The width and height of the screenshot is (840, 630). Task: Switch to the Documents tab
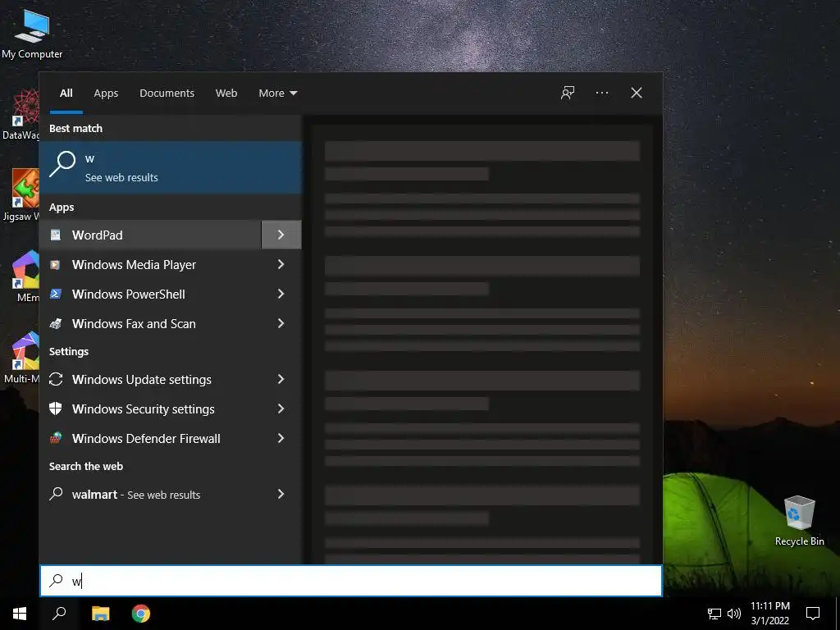(x=167, y=94)
